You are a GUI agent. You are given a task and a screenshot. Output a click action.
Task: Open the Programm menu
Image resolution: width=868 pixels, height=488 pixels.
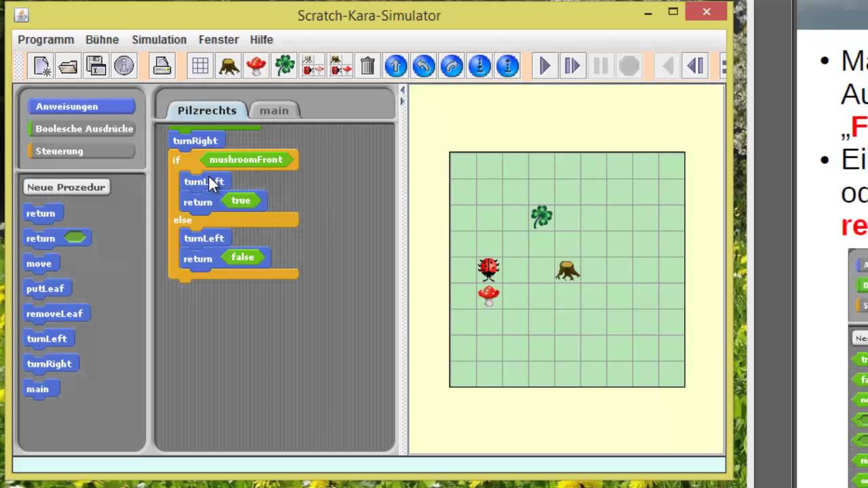click(46, 39)
